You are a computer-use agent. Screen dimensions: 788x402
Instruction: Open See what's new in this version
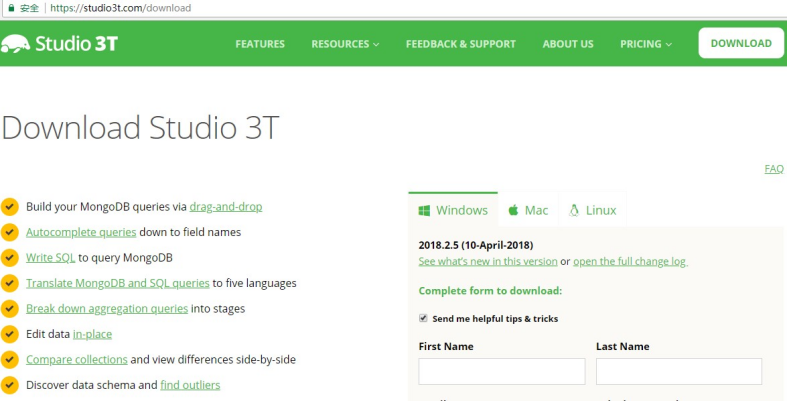[487, 261]
